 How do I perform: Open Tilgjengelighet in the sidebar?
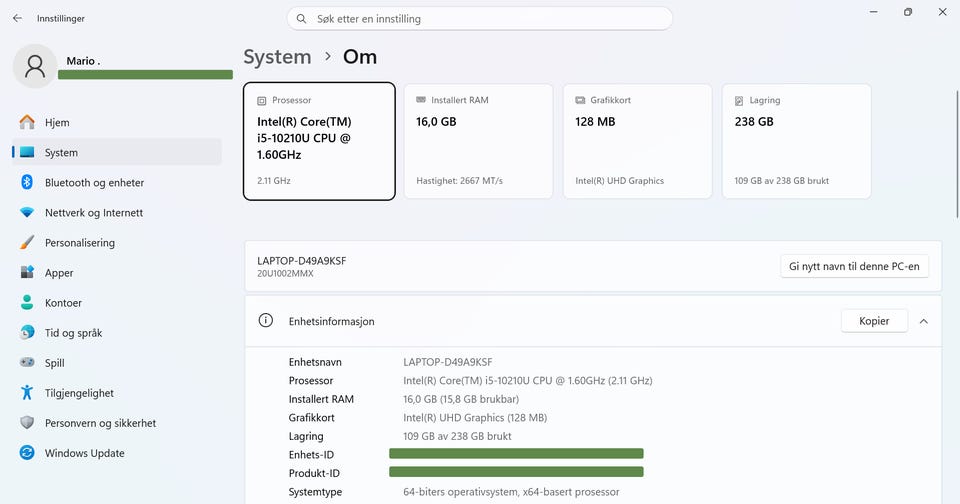[x=116, y=392]
